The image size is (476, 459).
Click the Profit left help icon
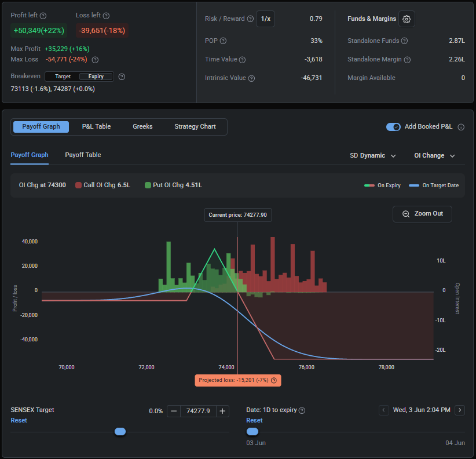[43, 16]
